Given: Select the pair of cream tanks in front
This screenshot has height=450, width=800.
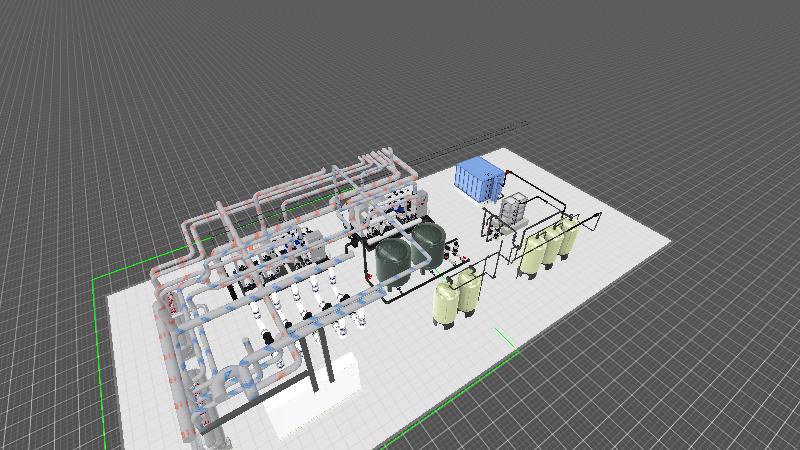Looking at the screenshot, I should [x=456, y=299].
